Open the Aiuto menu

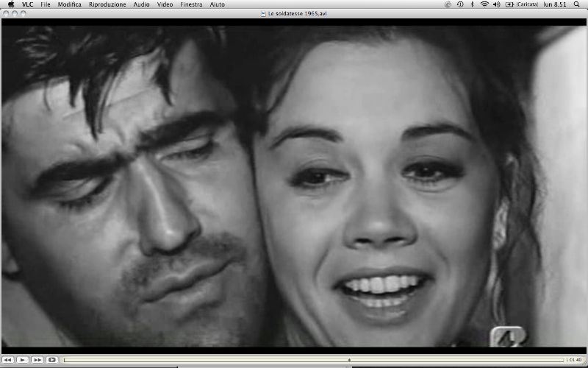pyautogui.click(x=217, y=4)
